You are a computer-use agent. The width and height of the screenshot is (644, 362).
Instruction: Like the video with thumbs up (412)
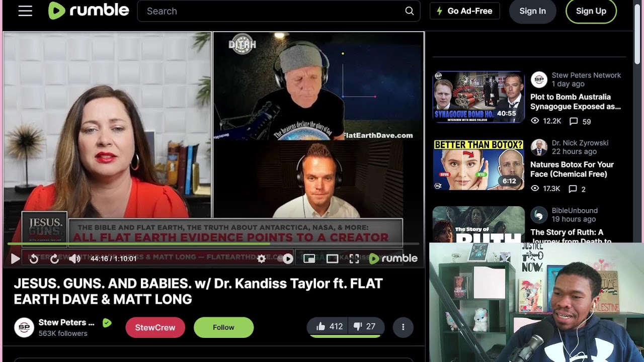329,327
